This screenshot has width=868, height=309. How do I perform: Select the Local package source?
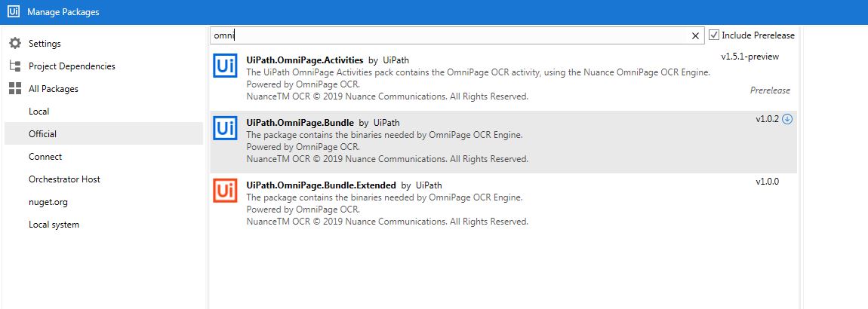(38, 111)
